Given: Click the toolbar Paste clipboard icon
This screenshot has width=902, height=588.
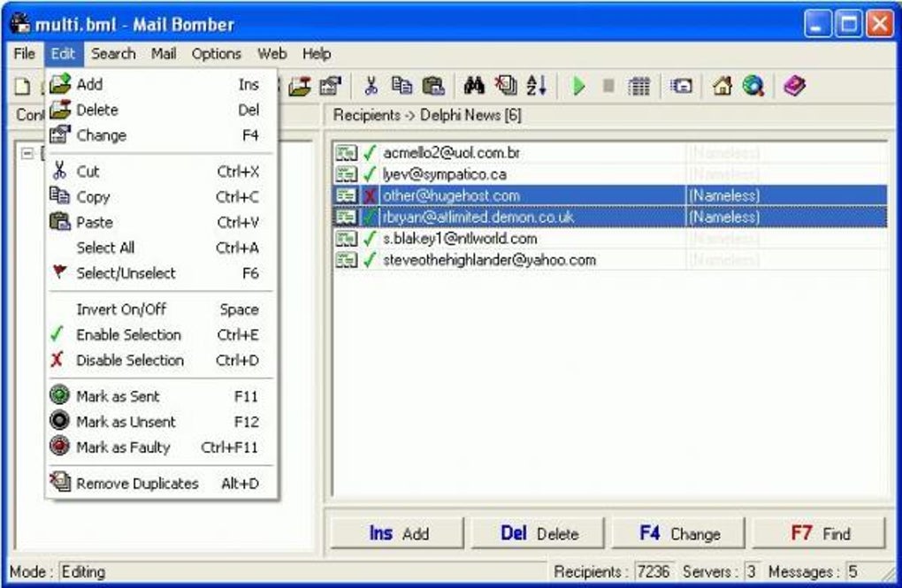Looking at the screenshot, I should pyautogui.click(x=433, y=87).
